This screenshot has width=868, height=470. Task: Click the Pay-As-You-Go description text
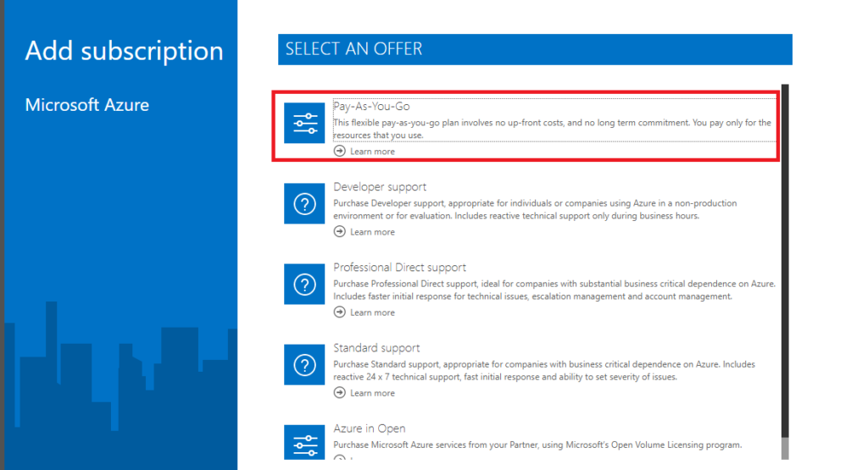pos(553,129)
